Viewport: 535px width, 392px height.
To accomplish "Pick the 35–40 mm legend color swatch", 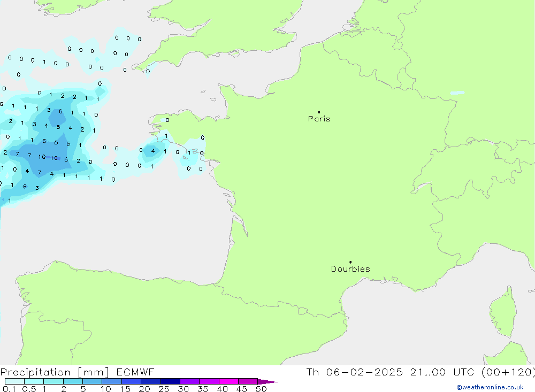I will click(209, 381).
